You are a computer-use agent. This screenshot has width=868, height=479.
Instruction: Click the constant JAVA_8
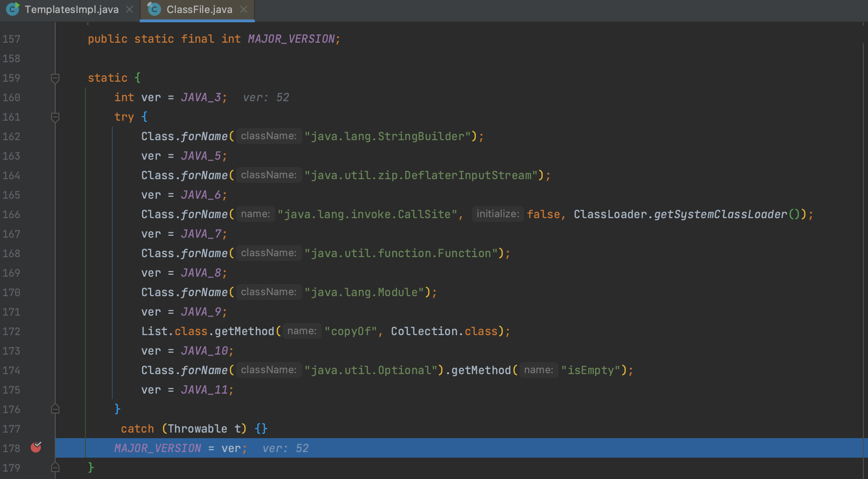point(201,273)
